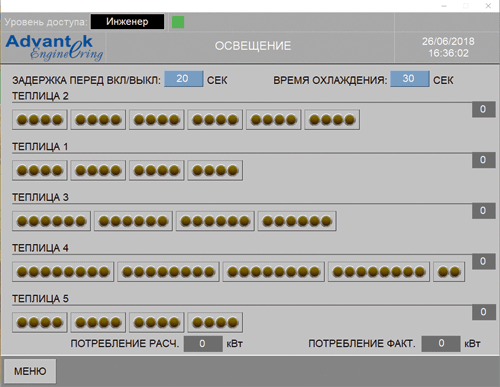Minimize the application window
This screenshot has height=387, width=500.
click(444, 6)
